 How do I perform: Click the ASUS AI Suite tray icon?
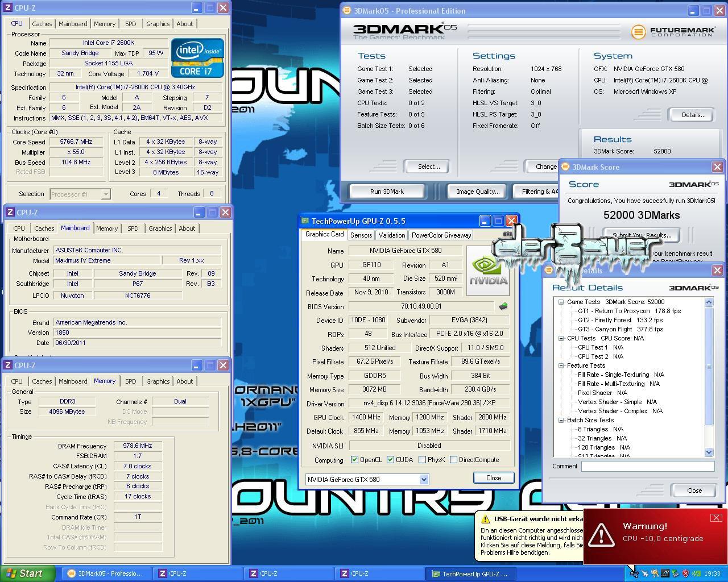coord(665,573)
